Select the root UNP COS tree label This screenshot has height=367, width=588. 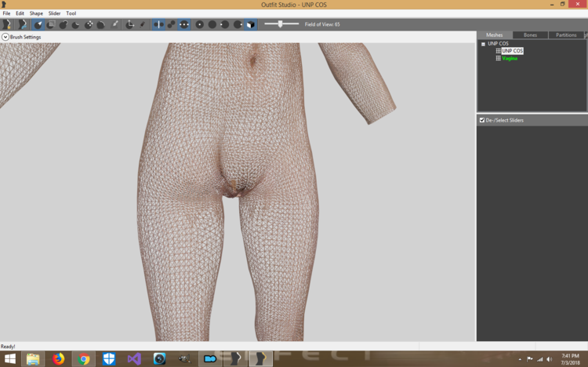click(x=498, y=44)
